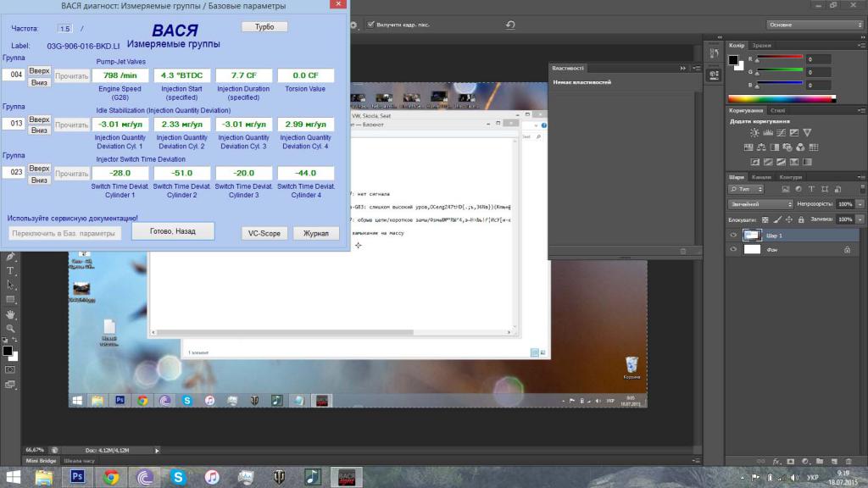Select the Pen tool in Photoshop toolbar
868x488 pixels.
point(10,257)
